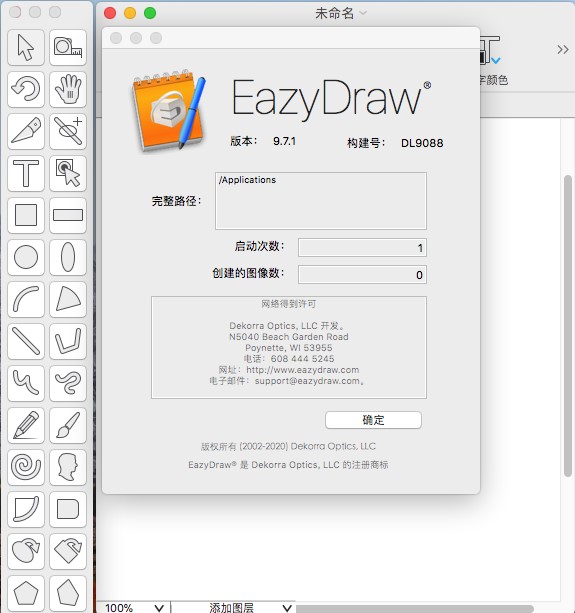Pick the button-with-cursor interaction tool

(68, 174)
